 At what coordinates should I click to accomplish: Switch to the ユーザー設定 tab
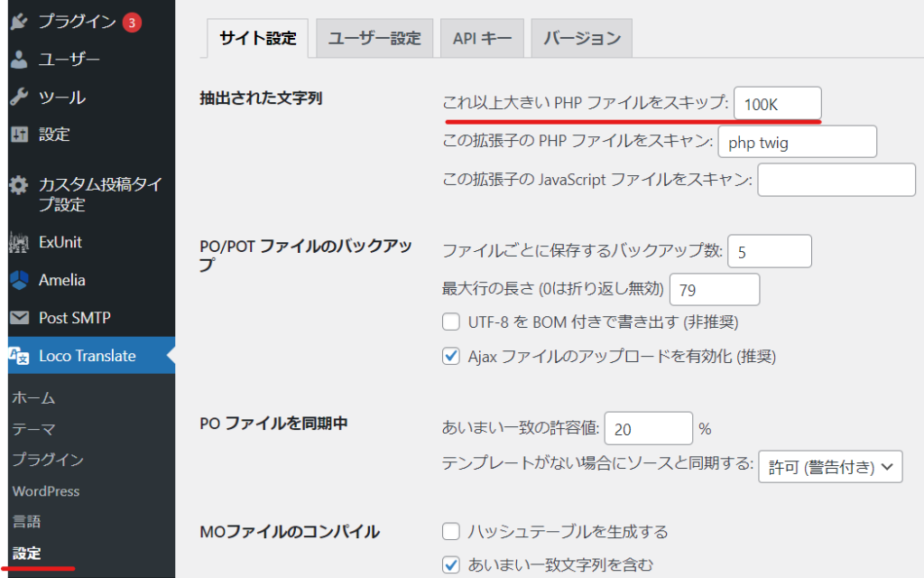pos(374,38)
